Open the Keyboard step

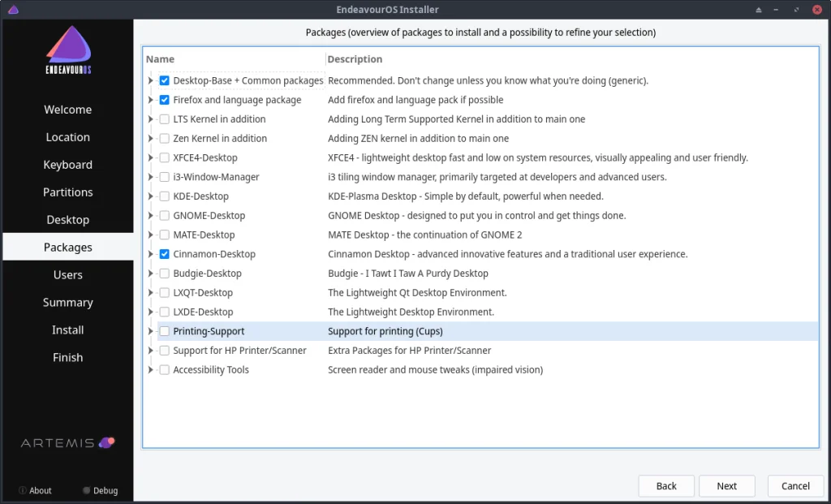(68, 165)
